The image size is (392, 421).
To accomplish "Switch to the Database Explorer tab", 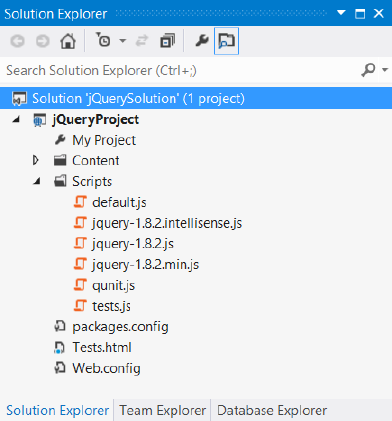I will pos(272,410).
